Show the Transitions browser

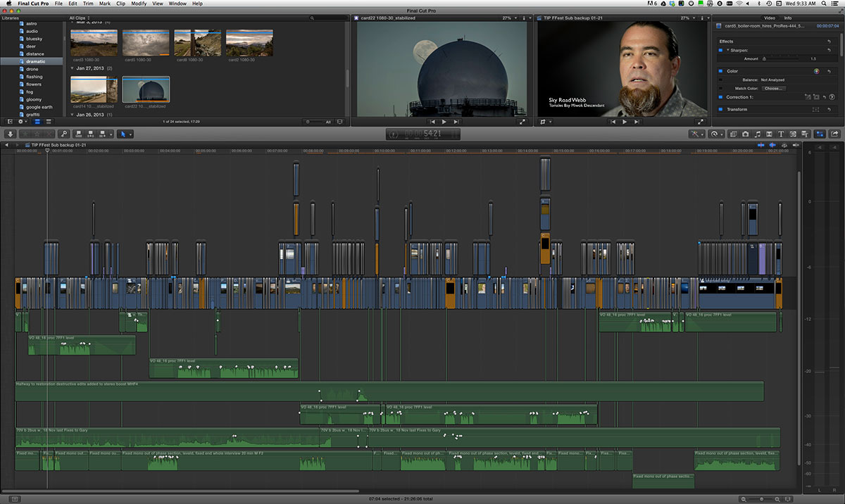(769, 134)
